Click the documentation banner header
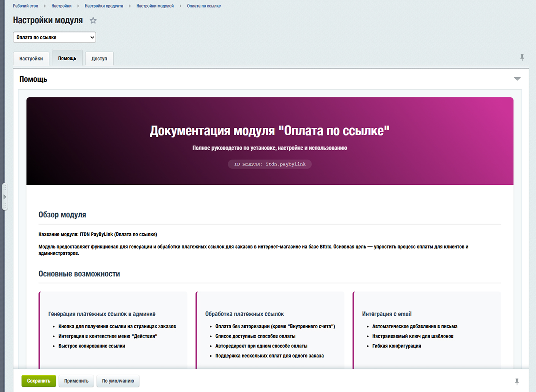The height and width of the screenshot is (392, 536). tap(270, 130)
